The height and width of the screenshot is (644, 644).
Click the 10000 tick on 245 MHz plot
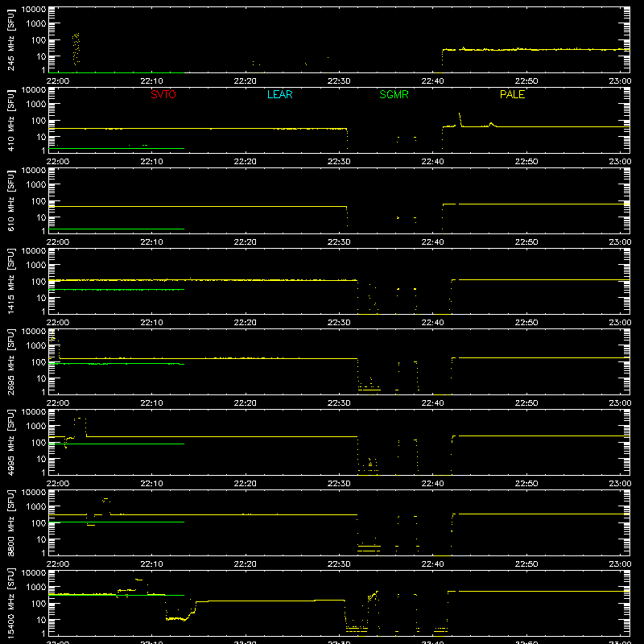pyautogui.click(x=34, y=10)
